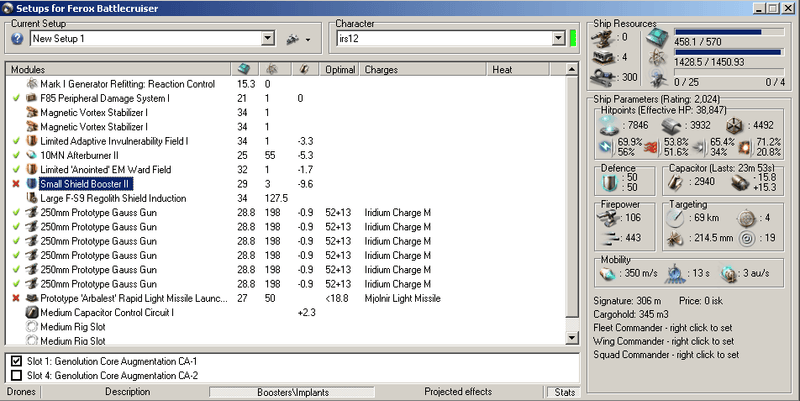This screenshot has width=800, height=401.
Task: Click the capacitor usage column header icon
Action: point(306,69)
